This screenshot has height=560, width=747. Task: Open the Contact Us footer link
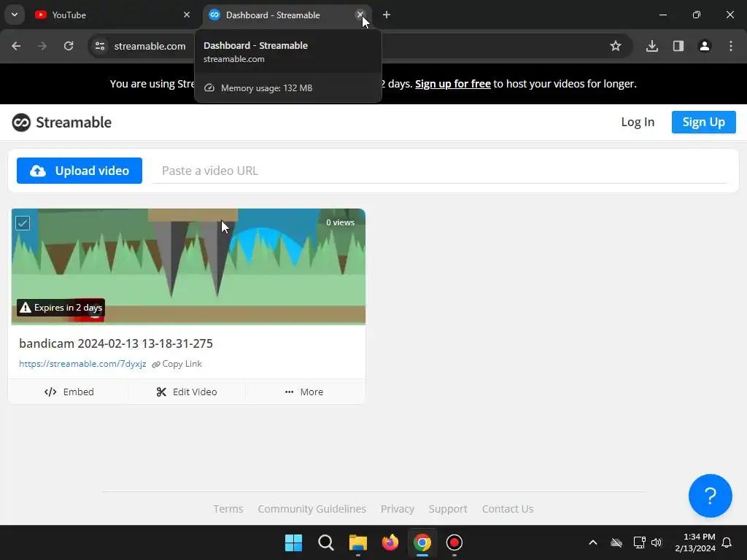(508, 508)
